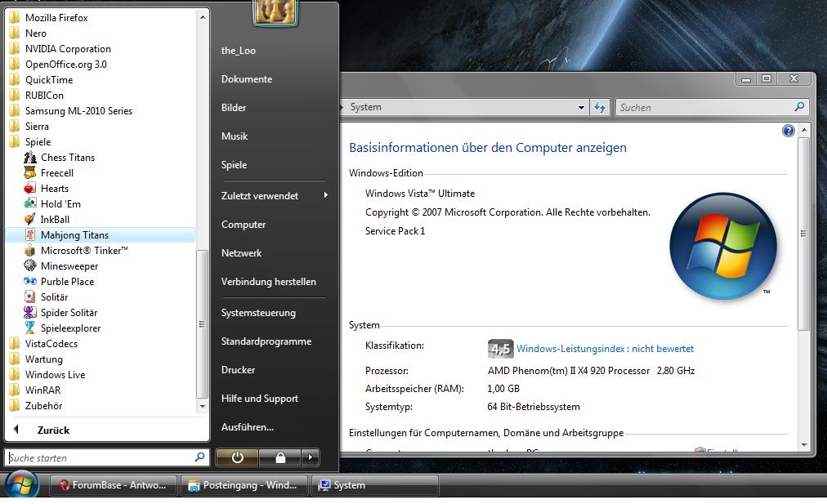This screenshot has width=827, height=504.
Task: Click the 4,5 performance score badge
Action: 500,349
